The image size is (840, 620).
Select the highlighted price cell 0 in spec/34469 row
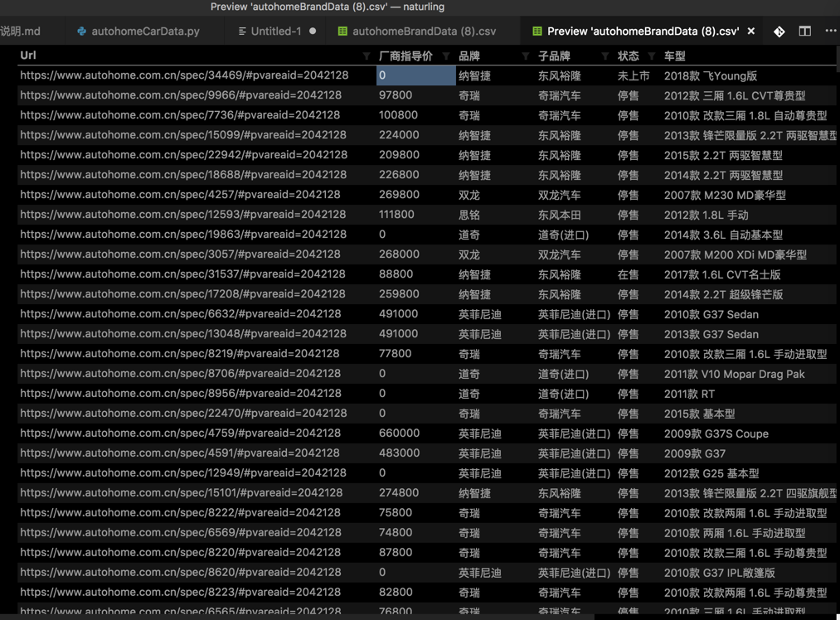[415, 75]
